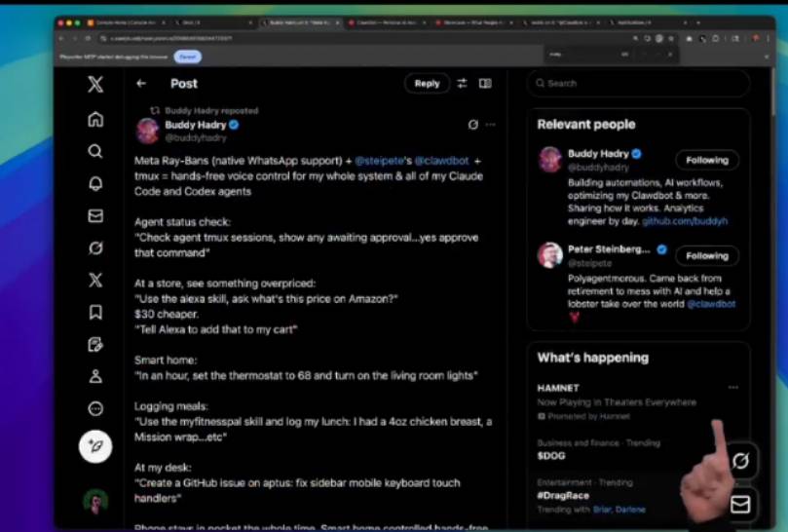Open @clawdbot link in Peter Steinberger's bio
Image resolution: width=788 pixels, height=532 pixels.
coord(711,304)
